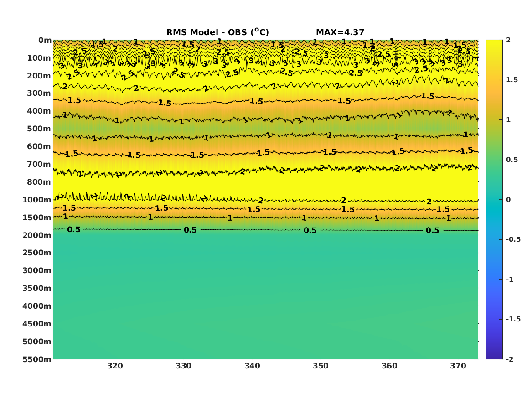Screen dimensions: 532x399
Task: Click the '800m' depth axis label
Action: coord(39,182)
